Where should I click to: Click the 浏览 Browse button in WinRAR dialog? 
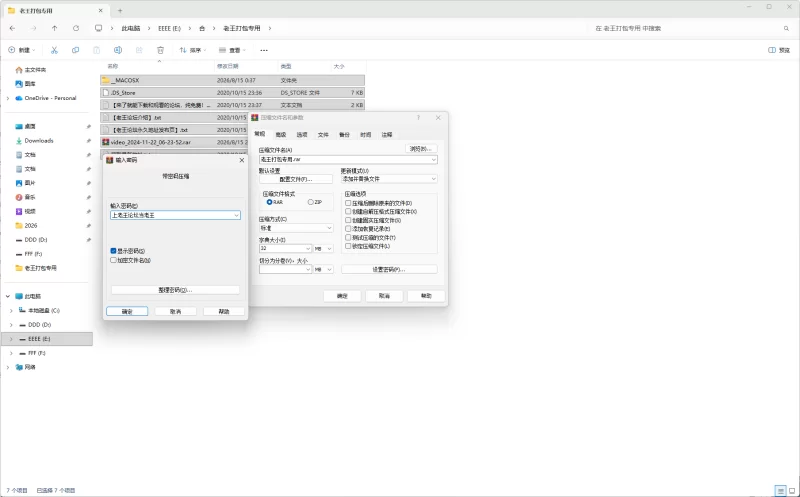click(x=421, y=149)
